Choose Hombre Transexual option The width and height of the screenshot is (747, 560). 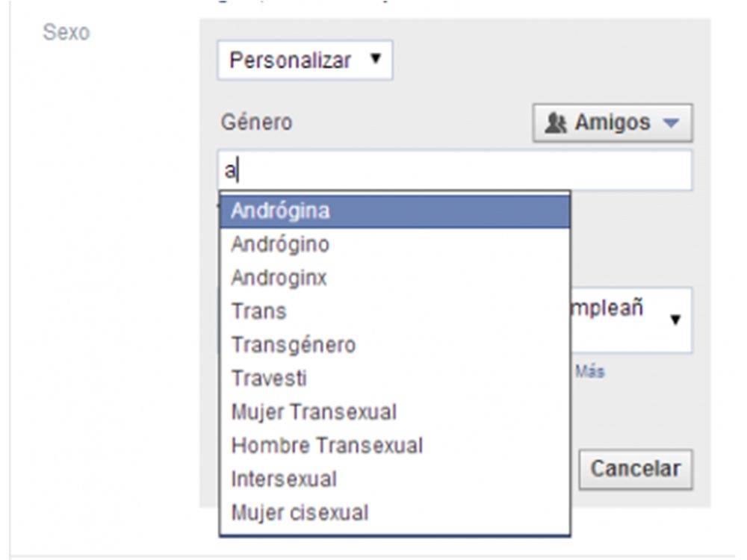[x=395, y=446]
